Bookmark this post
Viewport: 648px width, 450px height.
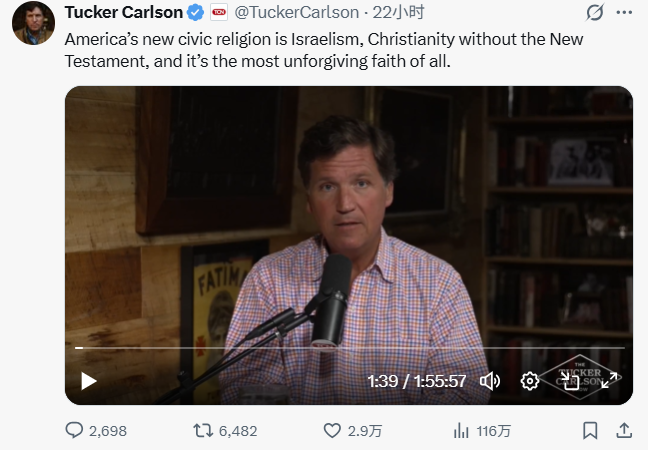[590, 431]
